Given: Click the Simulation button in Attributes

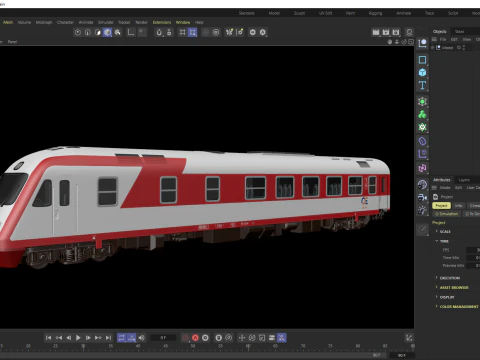Looking at the screenshot, I should point(447,214).
